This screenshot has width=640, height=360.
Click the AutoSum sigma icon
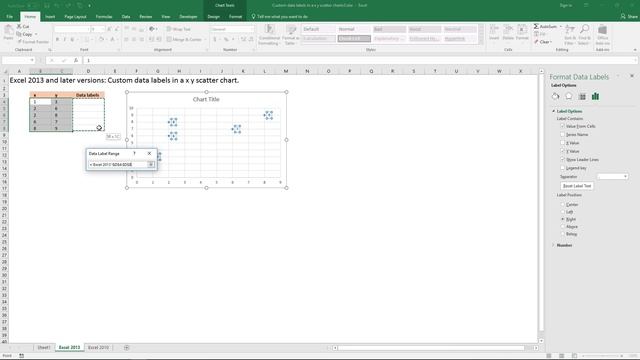(x=536, y=27)
